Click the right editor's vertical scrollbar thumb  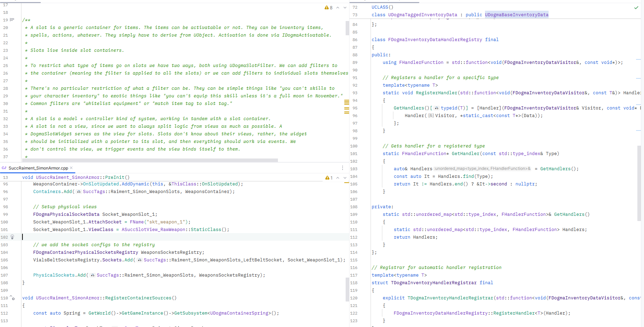pyautogui.click(x=639, y=183)
